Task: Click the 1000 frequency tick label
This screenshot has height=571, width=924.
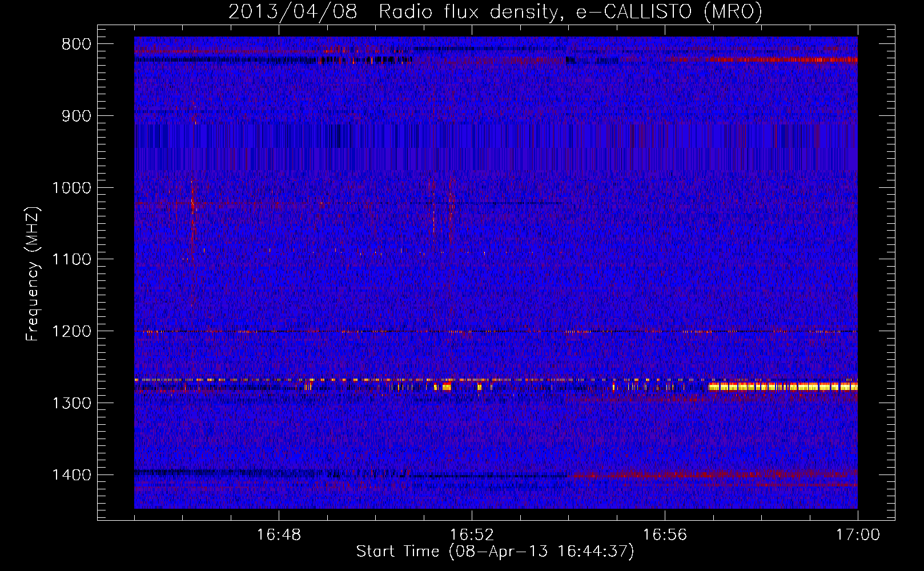Action: click(x=71, y=188)
